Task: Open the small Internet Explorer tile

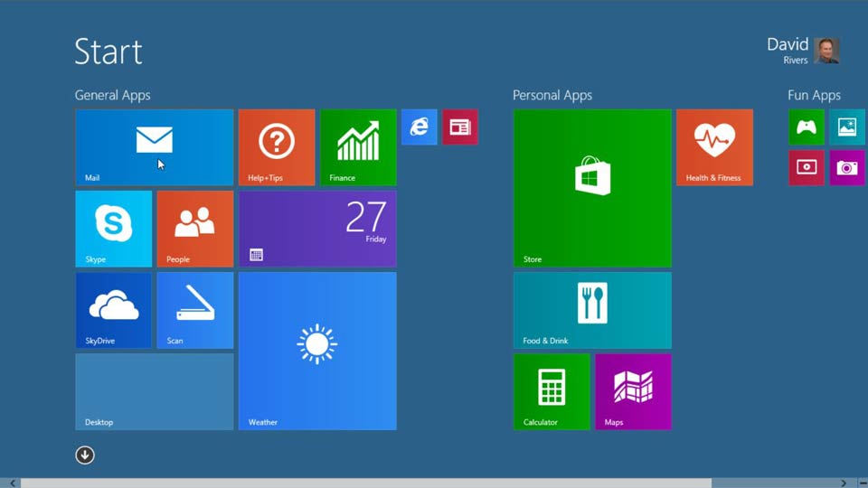Action: [419, 127]
